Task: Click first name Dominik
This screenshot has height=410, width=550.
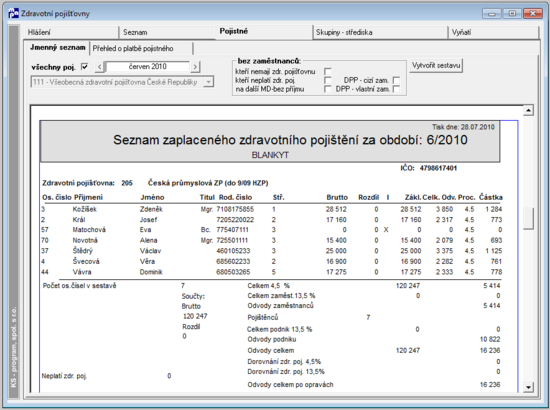Action: (x=151, y=272)
